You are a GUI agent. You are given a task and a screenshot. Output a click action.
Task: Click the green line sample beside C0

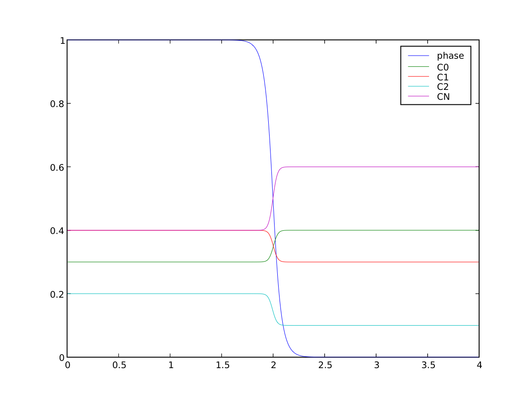pyautogui.click(x=418, y=67)
